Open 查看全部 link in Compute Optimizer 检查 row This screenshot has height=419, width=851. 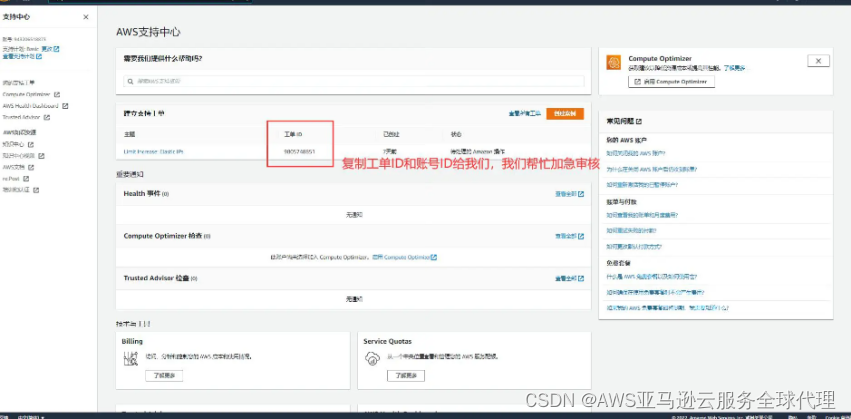pos(569,236)
